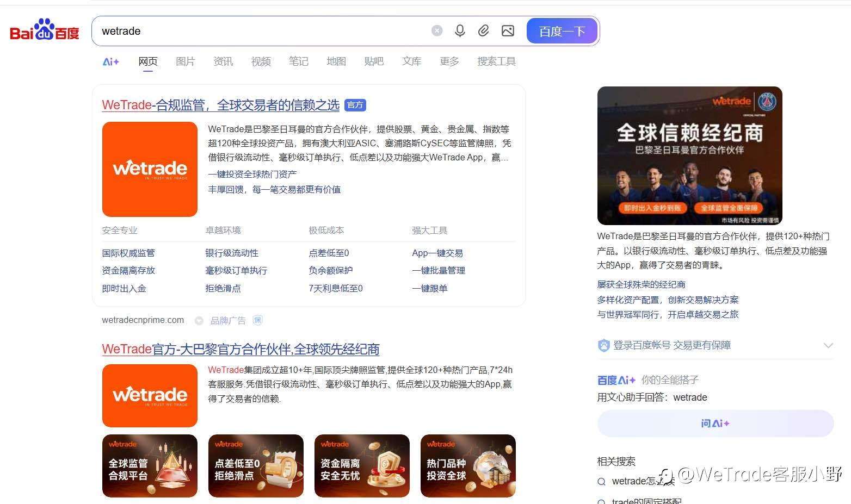851x504 pixels.
Task: Click the 保 guarantee badge icon
Action: (x=258, y=320)
